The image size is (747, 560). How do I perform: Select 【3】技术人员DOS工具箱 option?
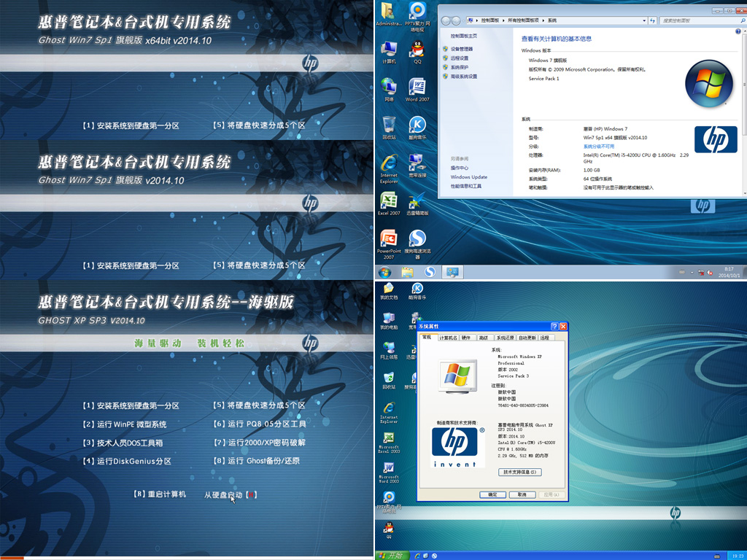tap(123, 443)
